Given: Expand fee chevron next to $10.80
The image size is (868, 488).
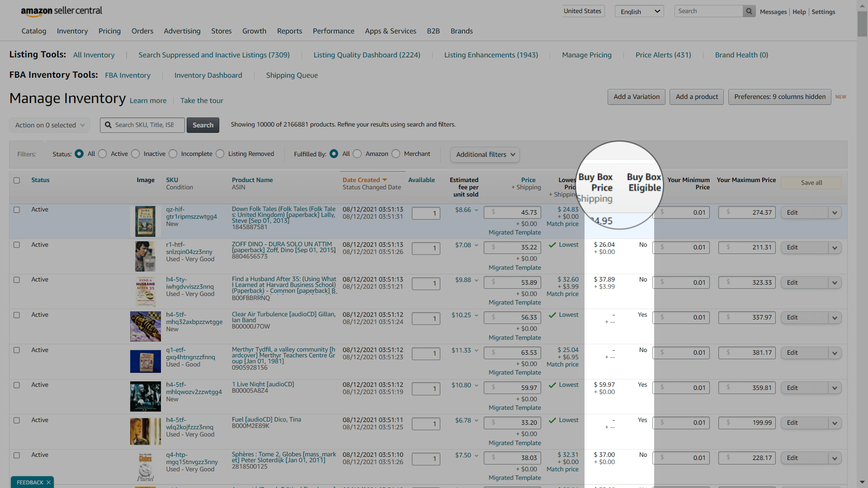Looking at the screenshot, I should pyautogui.click(x=476, y=385).
